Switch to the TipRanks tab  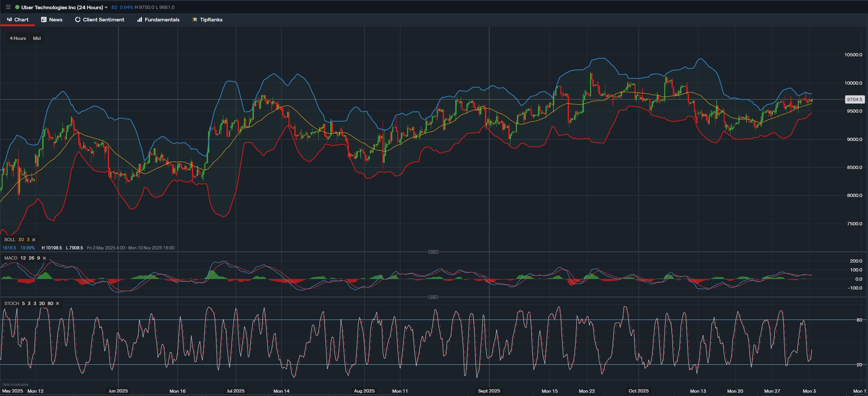tap(211, 19)
